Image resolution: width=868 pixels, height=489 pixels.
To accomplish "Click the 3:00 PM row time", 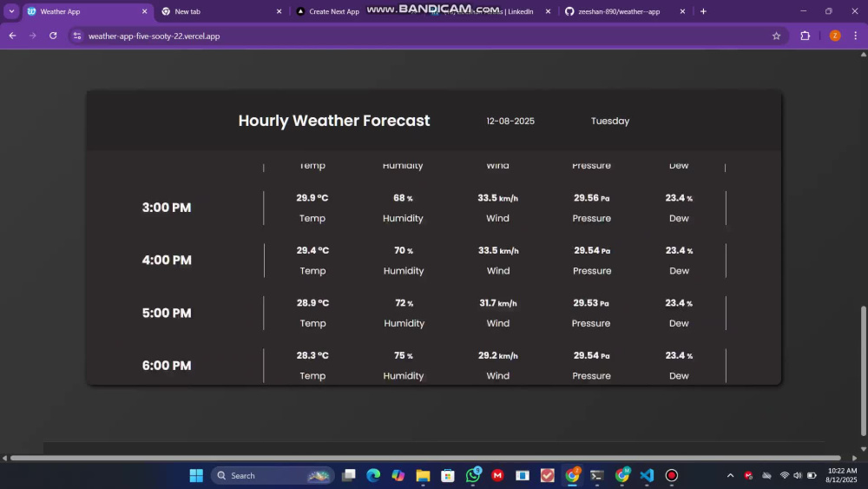I will point(167,208).
